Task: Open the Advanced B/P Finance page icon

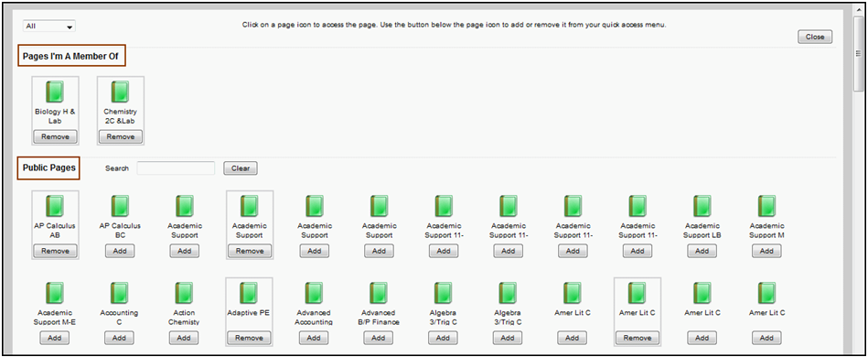Action: (379, 293)
